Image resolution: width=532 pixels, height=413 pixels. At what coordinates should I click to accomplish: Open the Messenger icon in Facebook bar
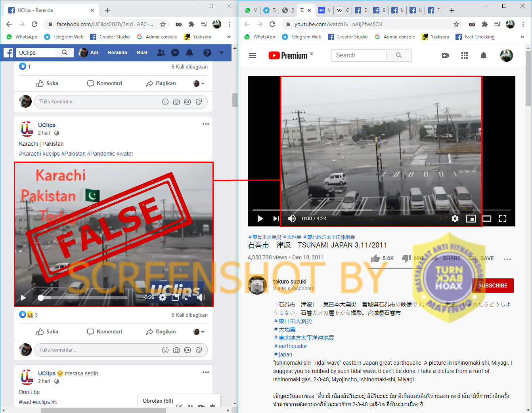click(175, 53)
